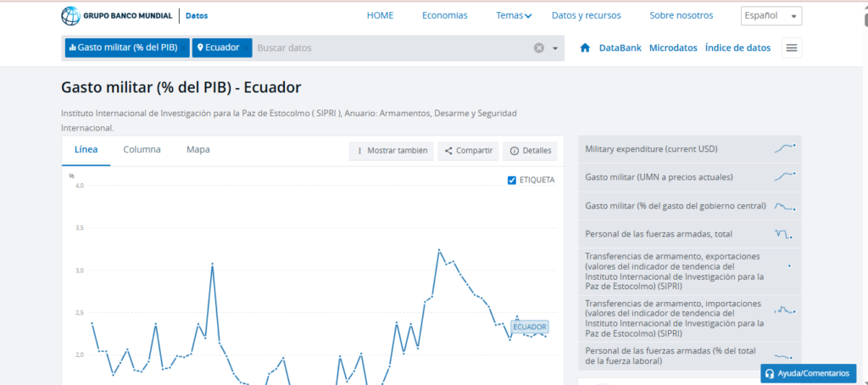This screenshot has width=868, height=385.
Task: Remove the Ecuador filter tag
Action: click(x=246, y=48)
